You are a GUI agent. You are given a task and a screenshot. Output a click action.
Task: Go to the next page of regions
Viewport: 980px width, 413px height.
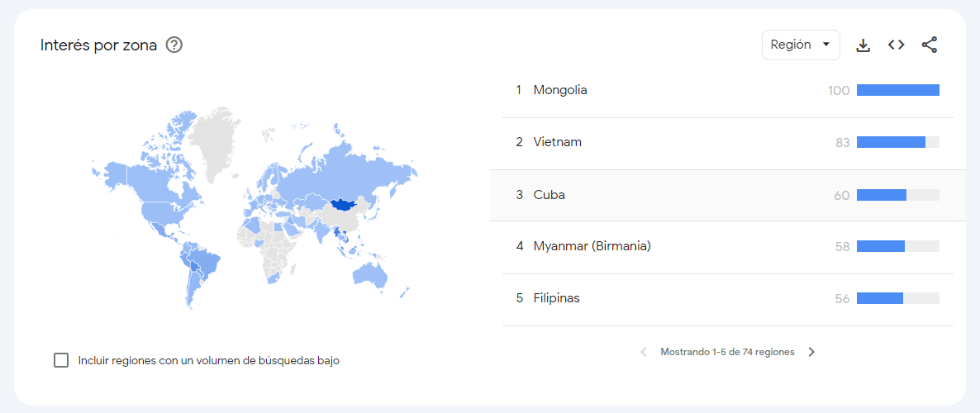coord(811,352)
